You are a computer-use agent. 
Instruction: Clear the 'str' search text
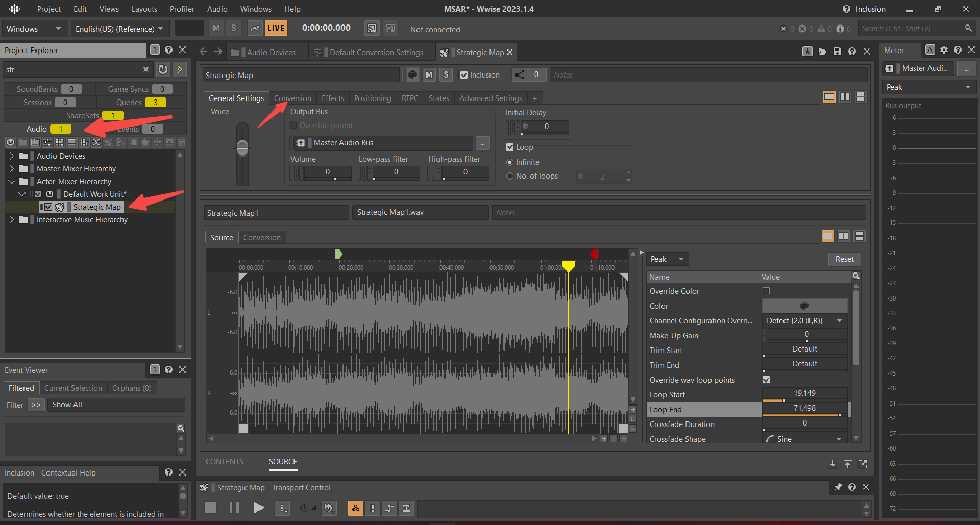point(146,69)
